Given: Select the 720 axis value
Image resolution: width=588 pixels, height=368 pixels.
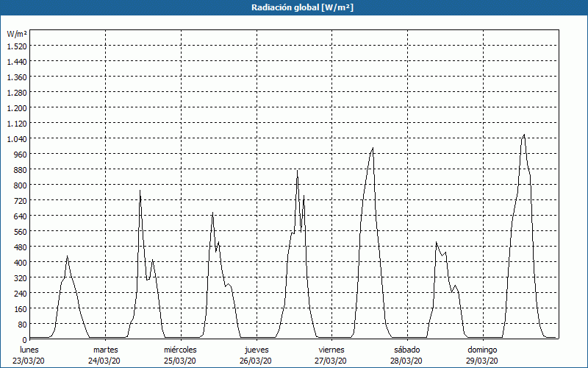Looking at the screenshot, I should coord(21,200).
